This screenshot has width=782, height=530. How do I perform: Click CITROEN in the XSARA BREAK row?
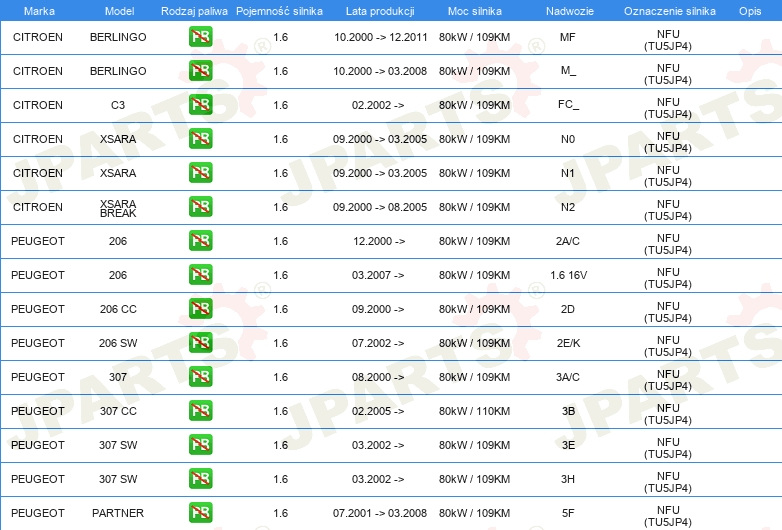pos(38,207)
